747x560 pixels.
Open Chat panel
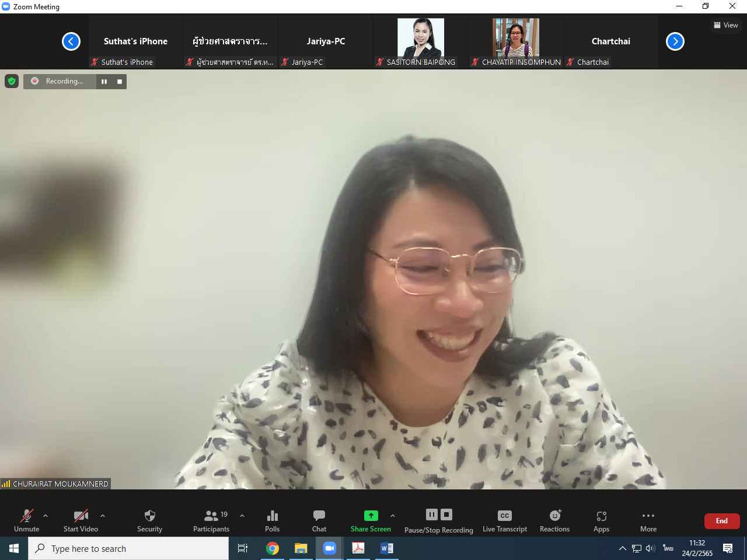tap(319, 520)
